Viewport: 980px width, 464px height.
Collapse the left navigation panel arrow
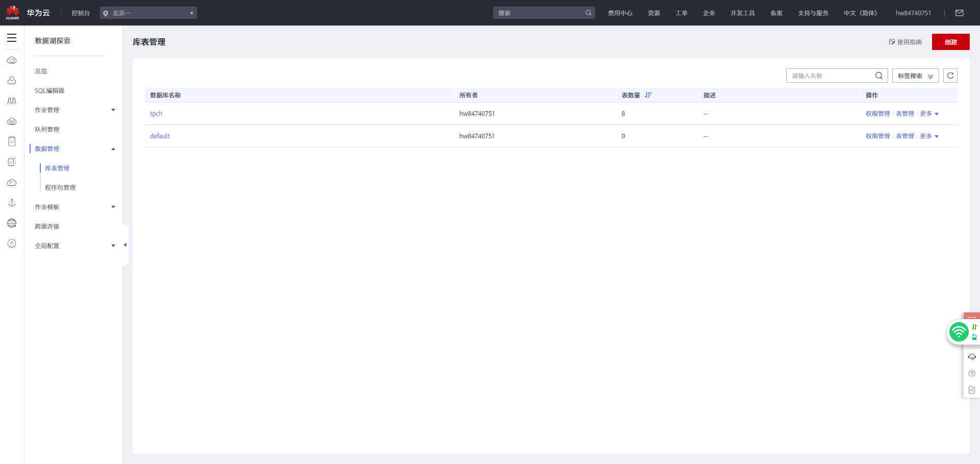click(x=125, y=245)
